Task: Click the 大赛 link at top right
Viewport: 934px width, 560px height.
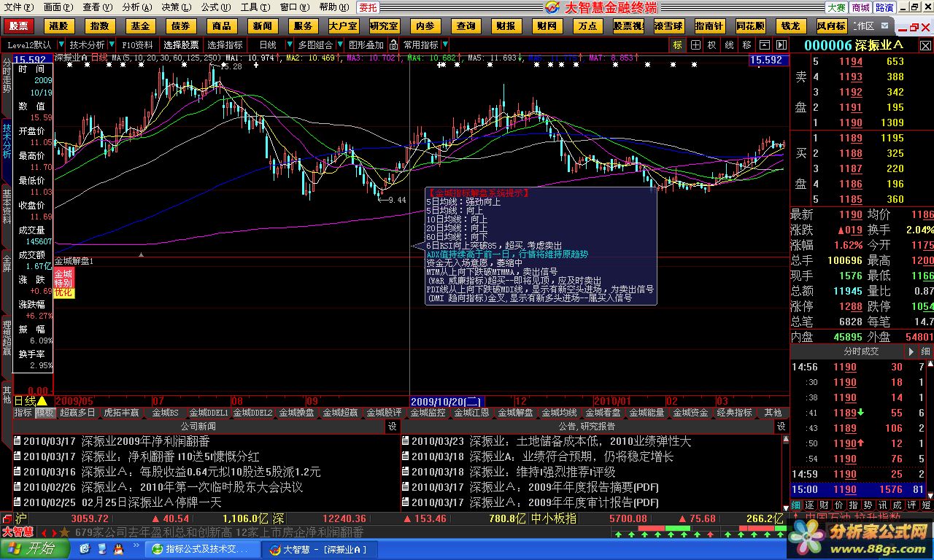Action: tap(836, 7)
